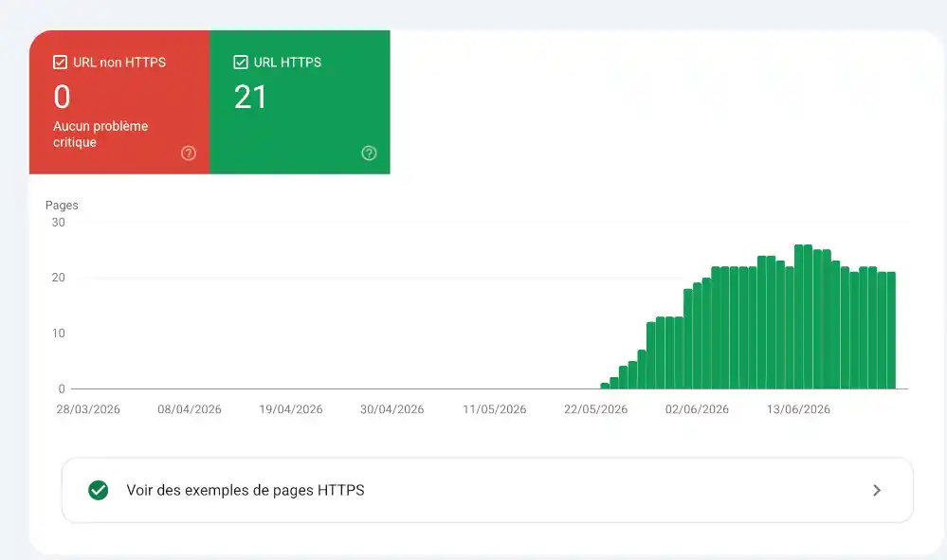Click the count value 0 on red card
The image size is (947, 560).
point(63,98)
